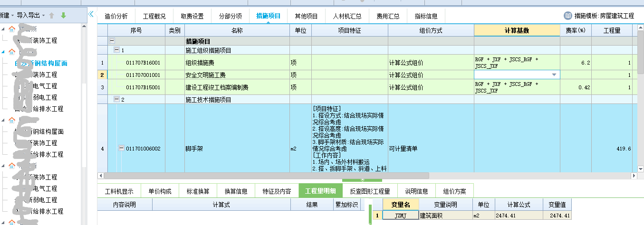Open the 取费设置 tab
Image resolution: width=644 pixels, height=225 pixels.
[x=192, y=16]
